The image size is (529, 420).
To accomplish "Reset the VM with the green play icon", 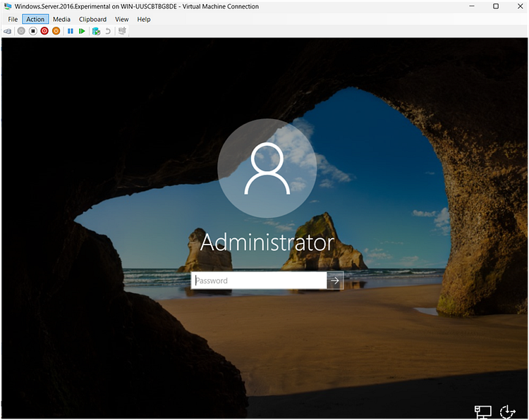I will click(82, 31).
